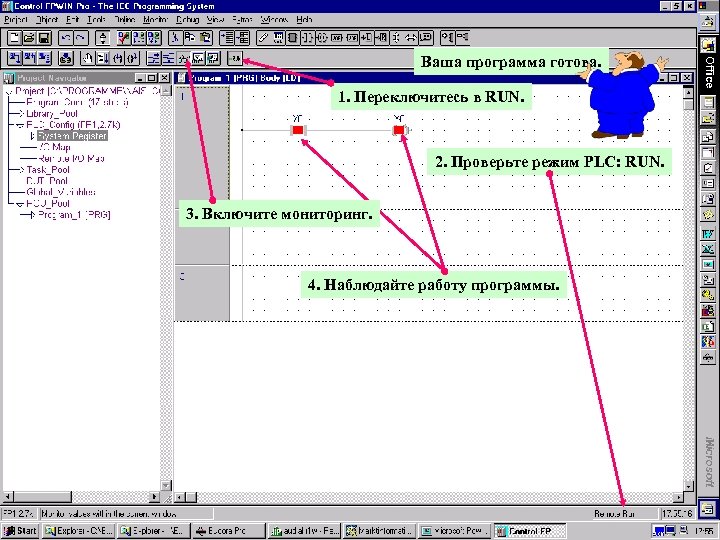Viewport: 720px width, 540px height.
Task: Open the Debug menu
Action: pos(187,20)
